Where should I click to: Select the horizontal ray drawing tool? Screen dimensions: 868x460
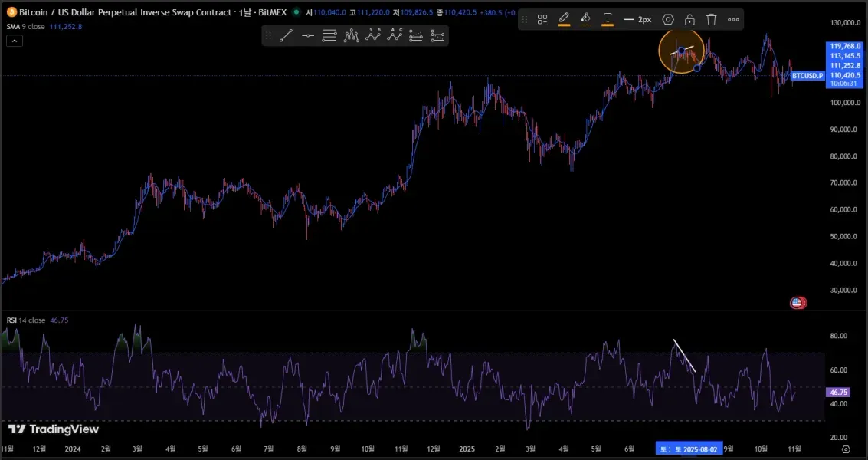308,36
